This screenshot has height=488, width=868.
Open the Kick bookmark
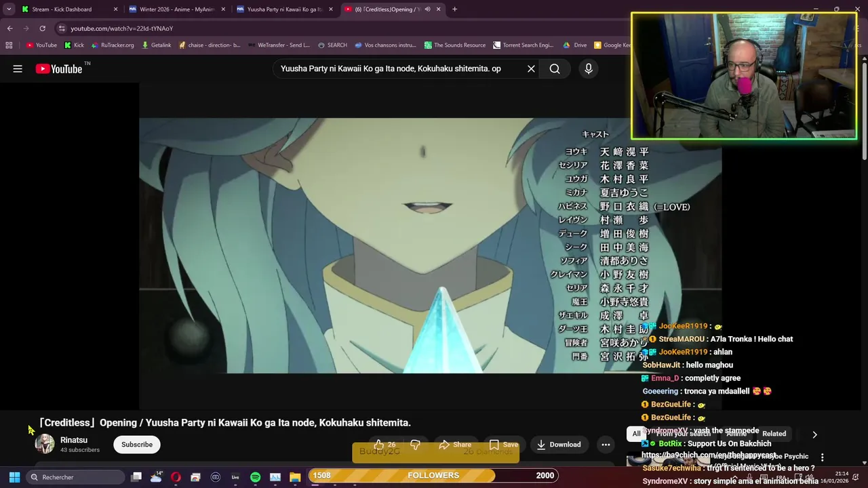(74, 45)
